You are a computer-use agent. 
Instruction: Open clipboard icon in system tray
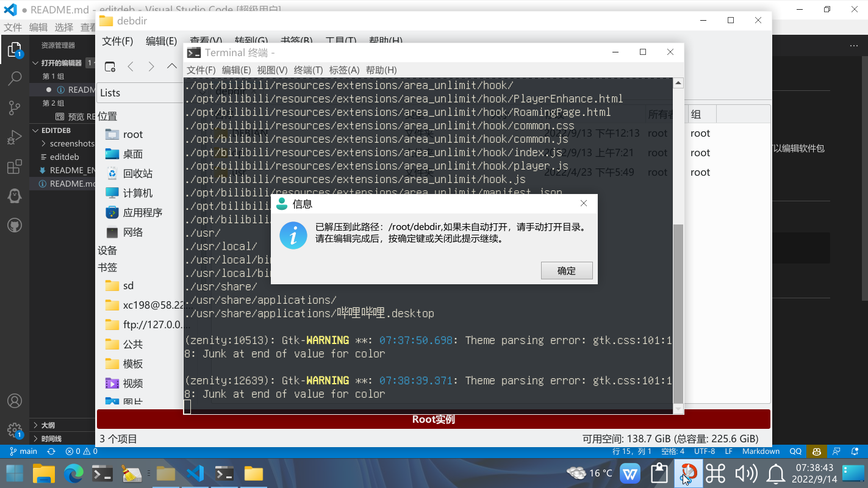659,473
